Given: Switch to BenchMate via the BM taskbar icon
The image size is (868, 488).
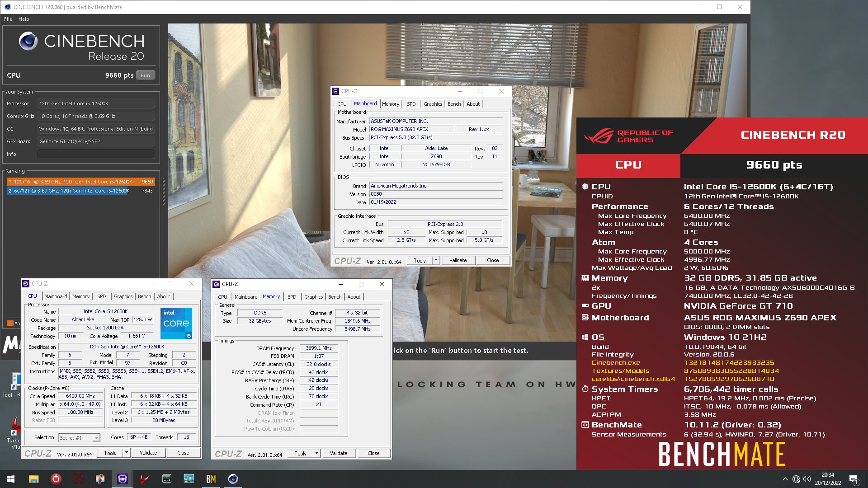Looking at the screenshot, I should (211, 479).
